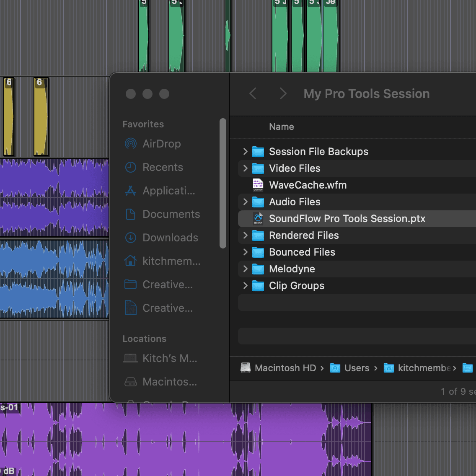Select the WaveCache.wfm file icon
Screen dimensions: 476x476
[258, 185]
